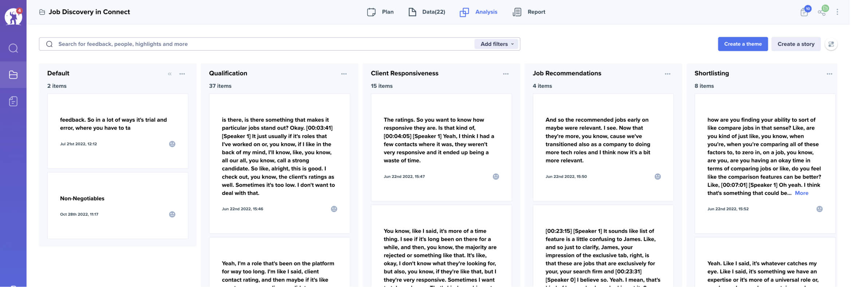The image size is (868, 287).
Task: Click sentiment face on the Jun 22nd 15:47 card
Action: [x=496, y=176]
